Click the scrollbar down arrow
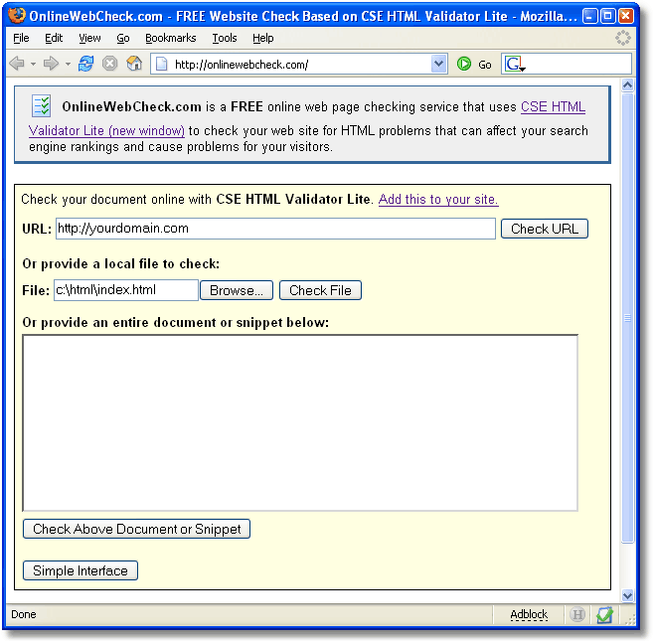The height and width of the screenshot is (644, 654). [x=627, y=595]
